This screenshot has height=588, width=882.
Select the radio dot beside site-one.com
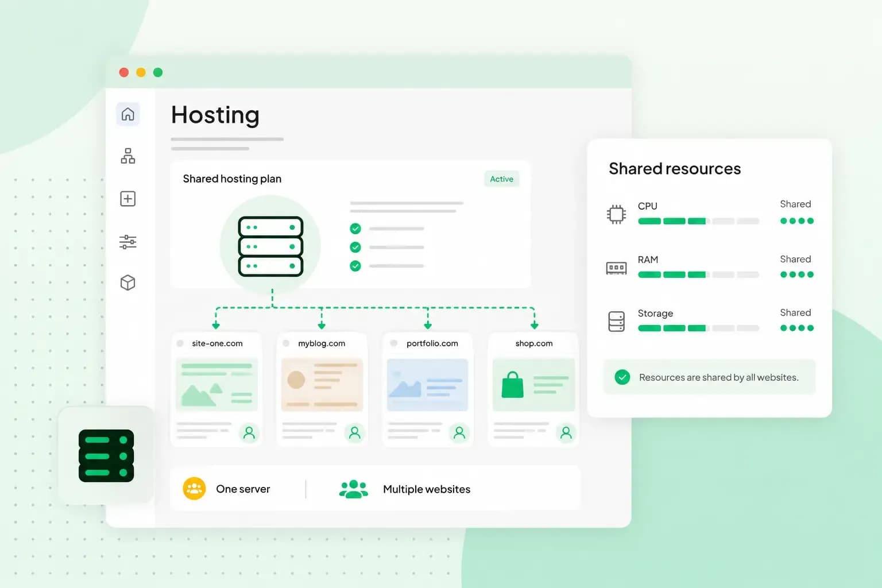click(x=180, y=343)
